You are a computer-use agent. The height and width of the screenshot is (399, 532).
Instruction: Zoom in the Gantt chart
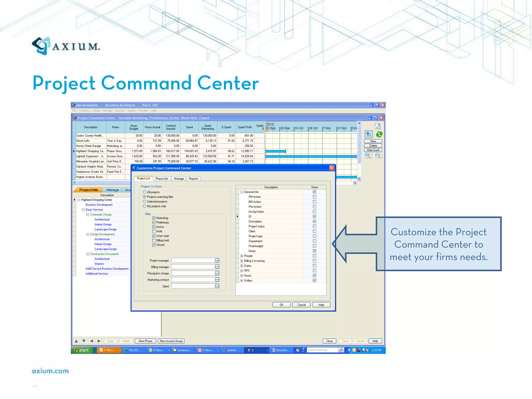pyautogui.click(x=368, y=155)
